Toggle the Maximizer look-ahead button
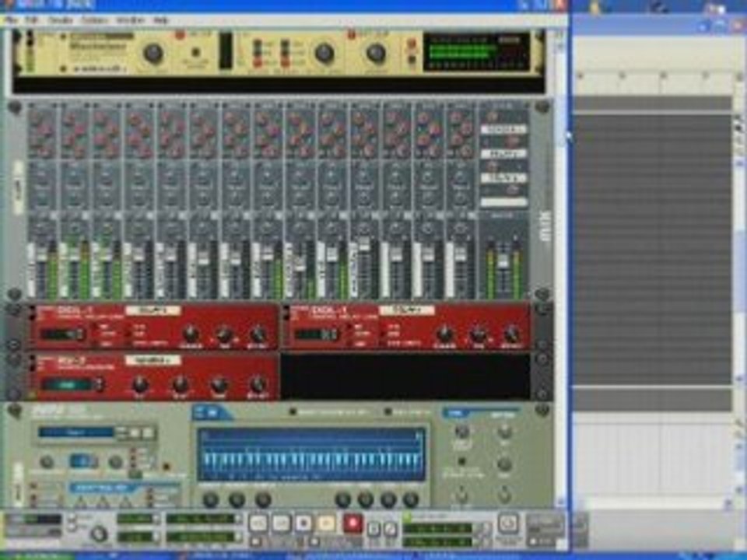747x560 pixels. (196, 53)
